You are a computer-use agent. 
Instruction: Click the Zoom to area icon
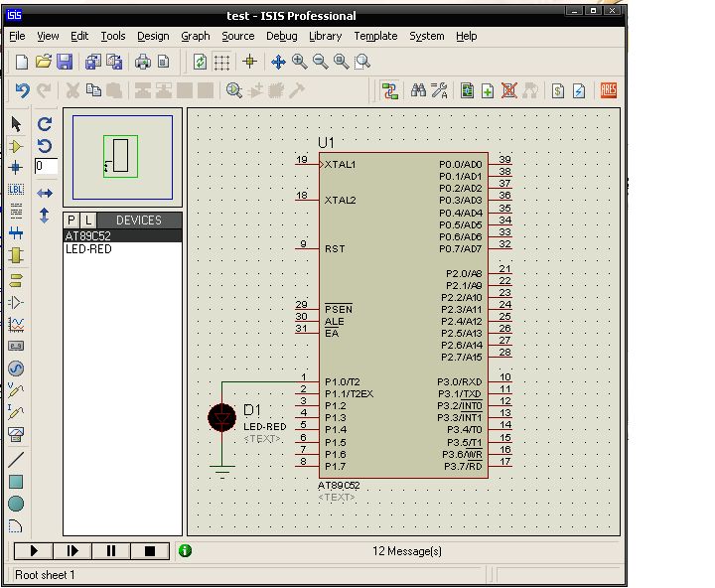tap(362, 62)
